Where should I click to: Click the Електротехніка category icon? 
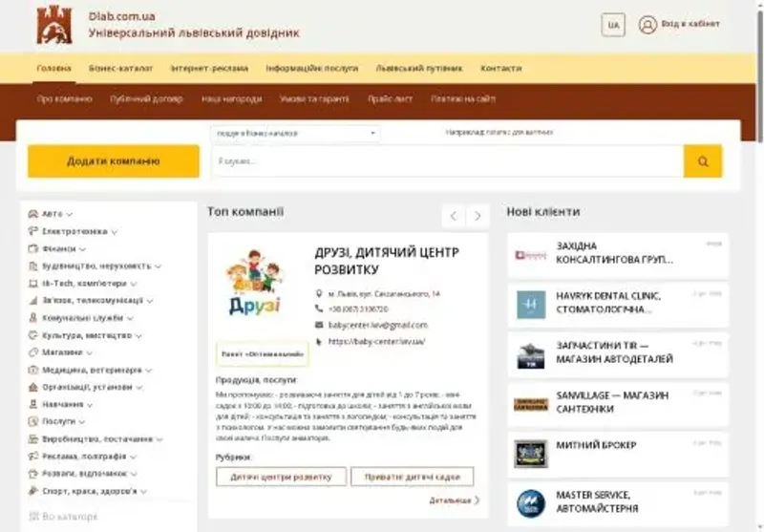pos(33,231)
